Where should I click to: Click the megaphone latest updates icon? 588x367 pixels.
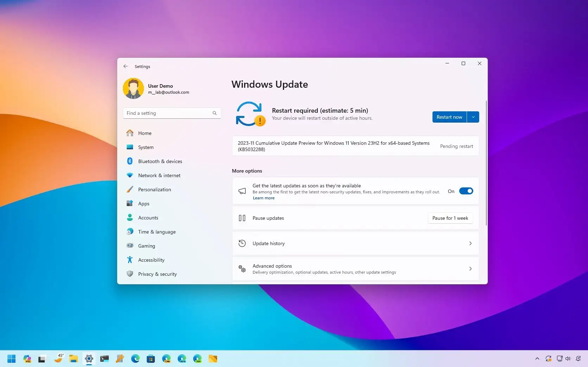[x=242, y=191]
